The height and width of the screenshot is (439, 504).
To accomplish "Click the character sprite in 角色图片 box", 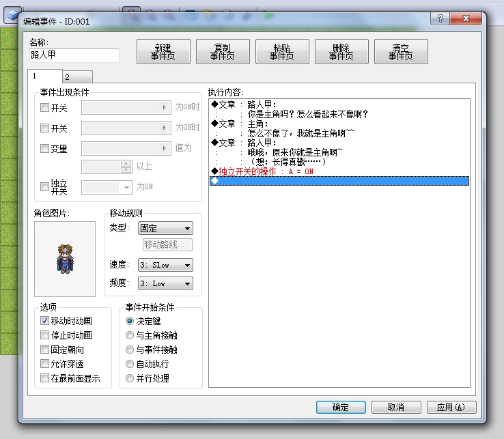I will [x=66, y=259].
